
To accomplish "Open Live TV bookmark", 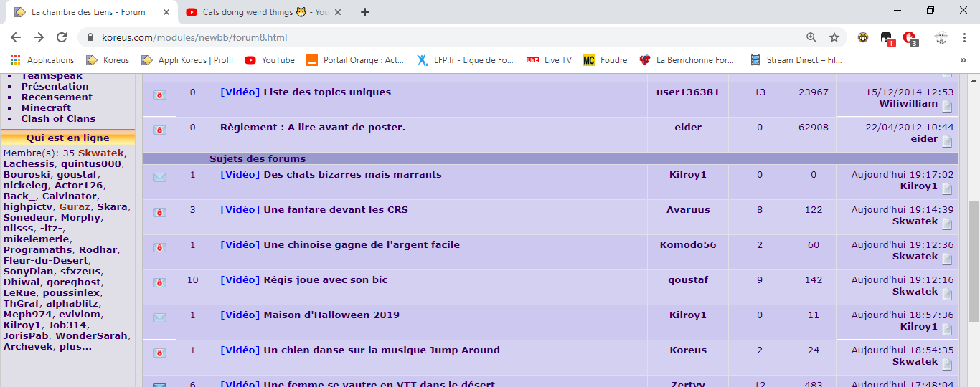I will click(x=550, y=60).
